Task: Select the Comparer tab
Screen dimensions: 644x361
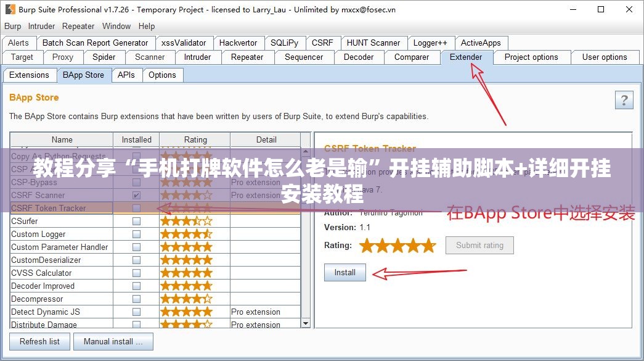Action: coord(412,57)
